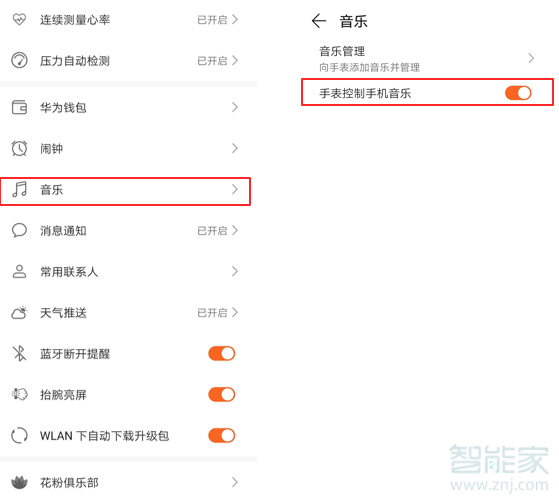Image resolution: width=559 pixels, height=504 pixels.
Task: Tap the pressure gauge icon for 压力自动检测
Action: click(19, 60)
